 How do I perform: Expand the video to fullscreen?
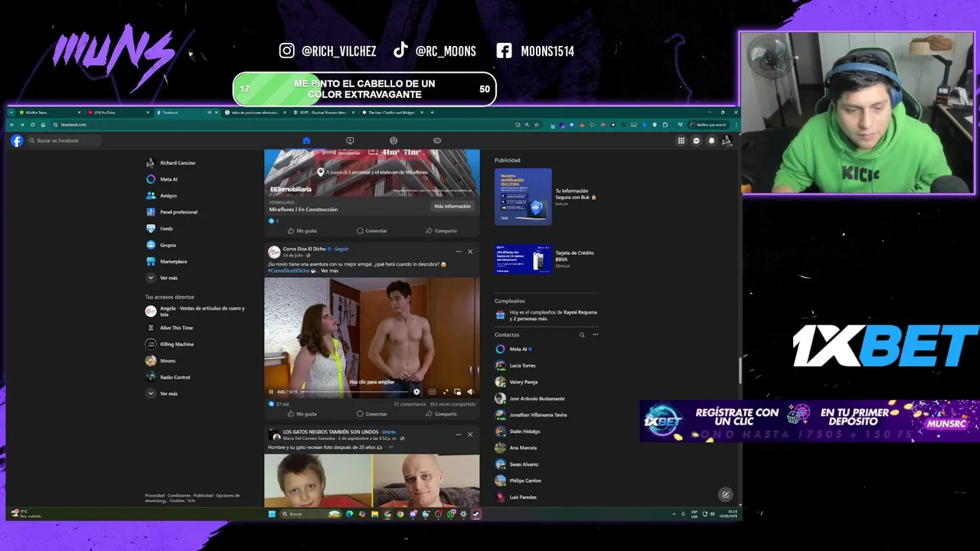point(446,392)
